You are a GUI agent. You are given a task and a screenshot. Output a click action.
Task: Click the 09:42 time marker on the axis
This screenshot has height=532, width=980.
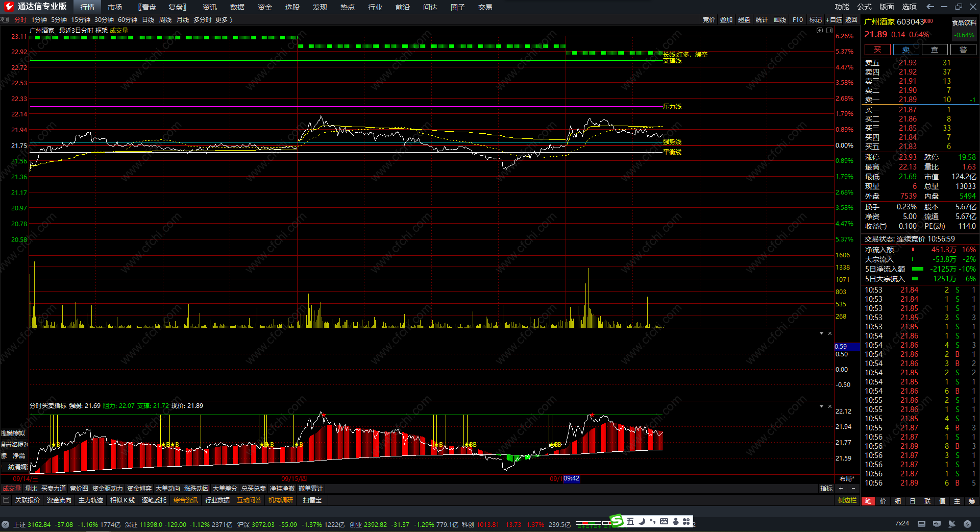pos(571,478)
